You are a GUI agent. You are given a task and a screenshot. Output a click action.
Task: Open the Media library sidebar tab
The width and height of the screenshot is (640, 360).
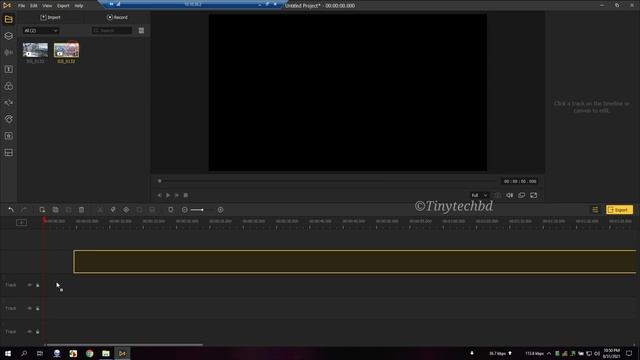(x=9, y=19)
